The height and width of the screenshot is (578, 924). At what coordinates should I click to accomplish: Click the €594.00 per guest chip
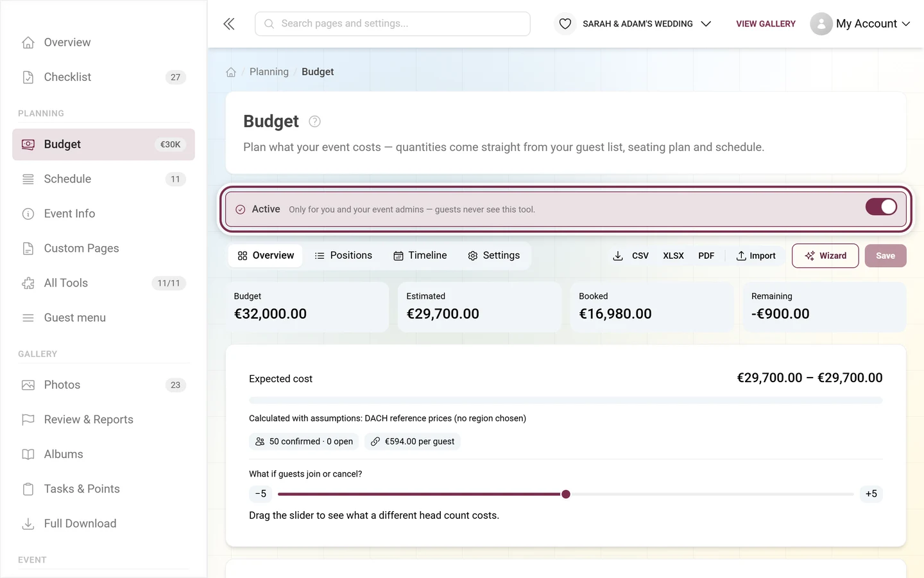pos(413,442)
